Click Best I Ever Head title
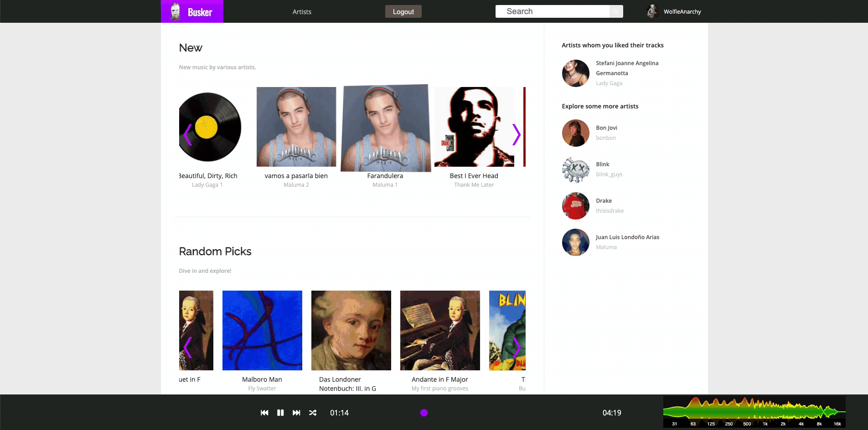The height and width of the screenshot is (430, 868). 474,176
